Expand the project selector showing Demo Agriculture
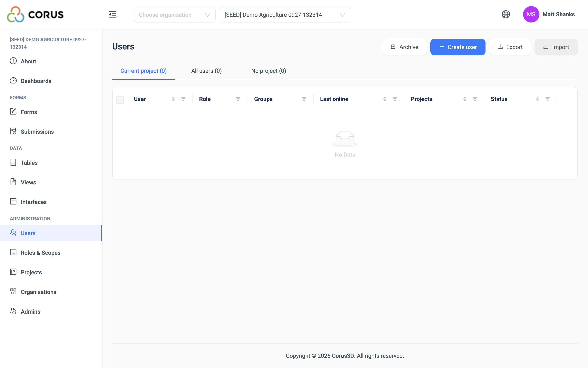Viewport: 588px width, 368px height. (x=285, y=15)
